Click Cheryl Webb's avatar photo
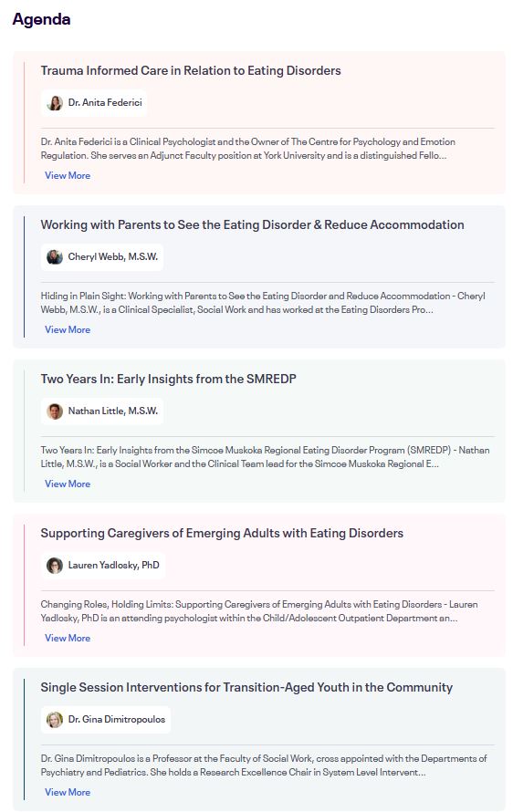The height and width of the screenshot is (812, 513). point(55,257)
